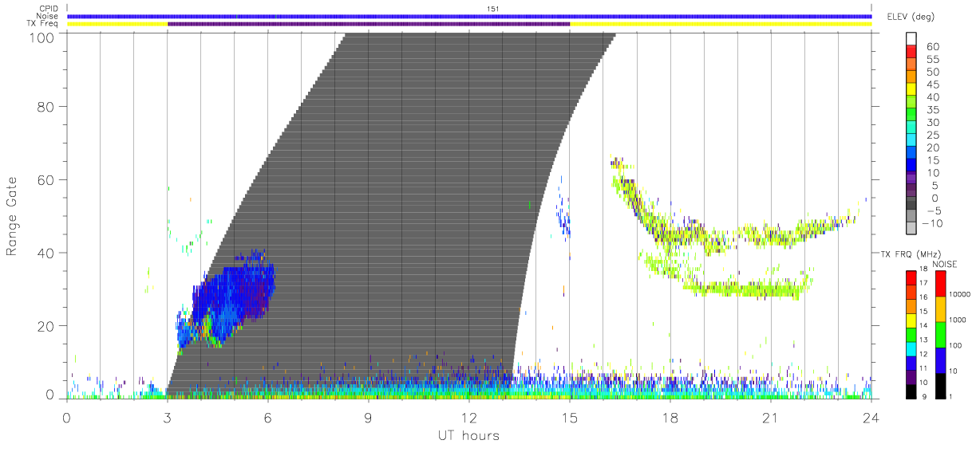Click the blue 10–100 NOISE colorbar segment
This screenshot has width=980, height=452.
pos(940,360)
